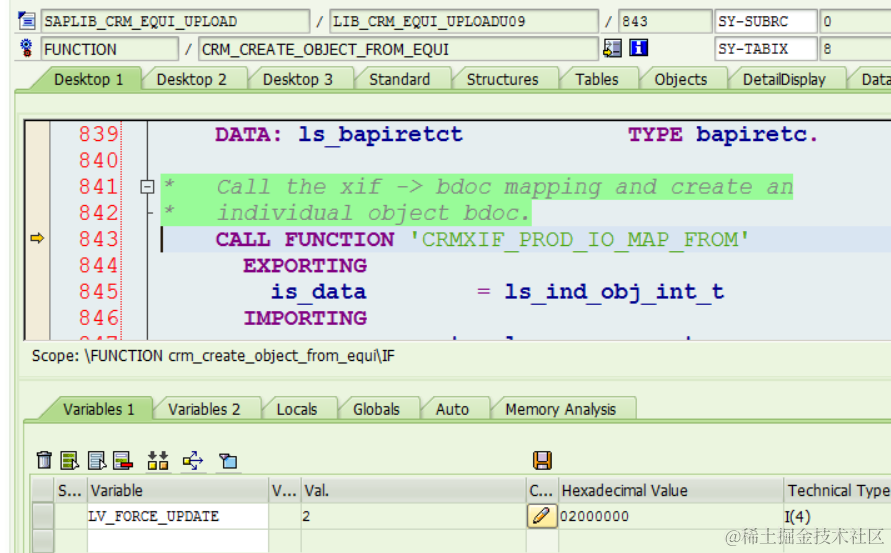Viewport: 891px width, 553px height.
Task: Click the orange save floppy disk icon
Action: [543, 460]
